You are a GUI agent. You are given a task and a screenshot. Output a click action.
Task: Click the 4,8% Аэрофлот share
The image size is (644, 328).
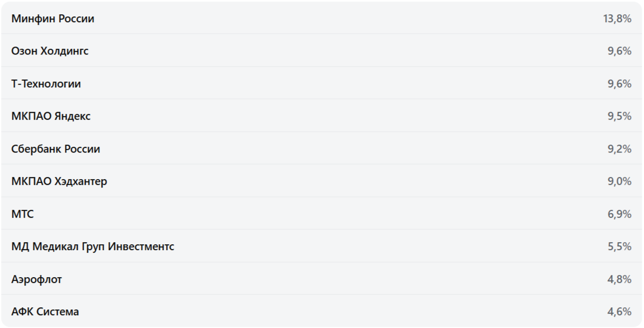619,279
